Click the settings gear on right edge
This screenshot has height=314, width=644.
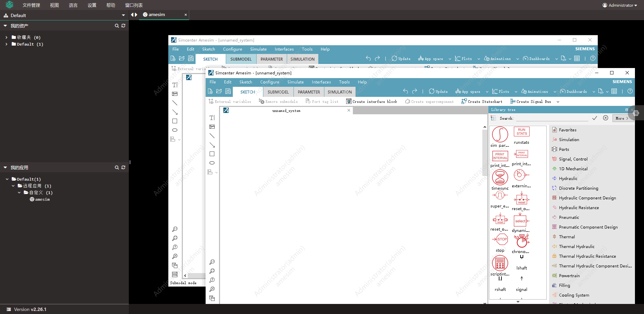[636, 113]
